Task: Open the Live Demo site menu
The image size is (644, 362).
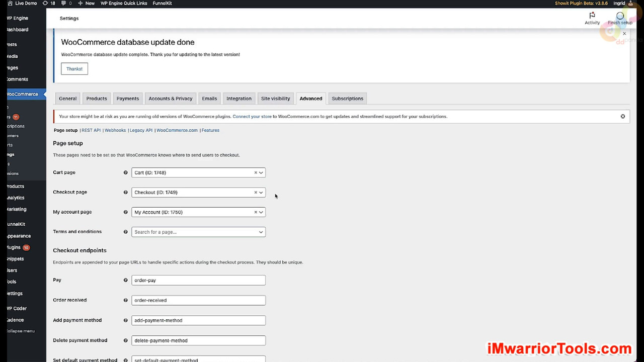Action: point(23,3)
